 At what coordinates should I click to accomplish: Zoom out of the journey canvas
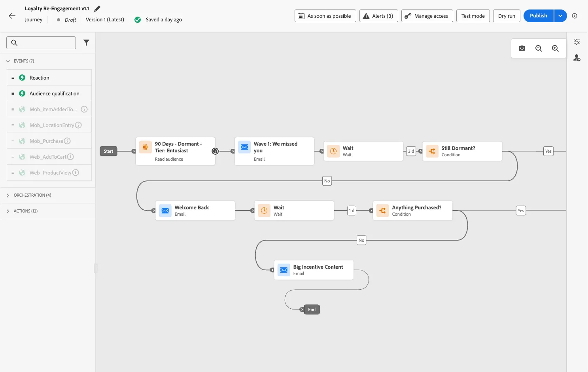(x=539, y=48)
